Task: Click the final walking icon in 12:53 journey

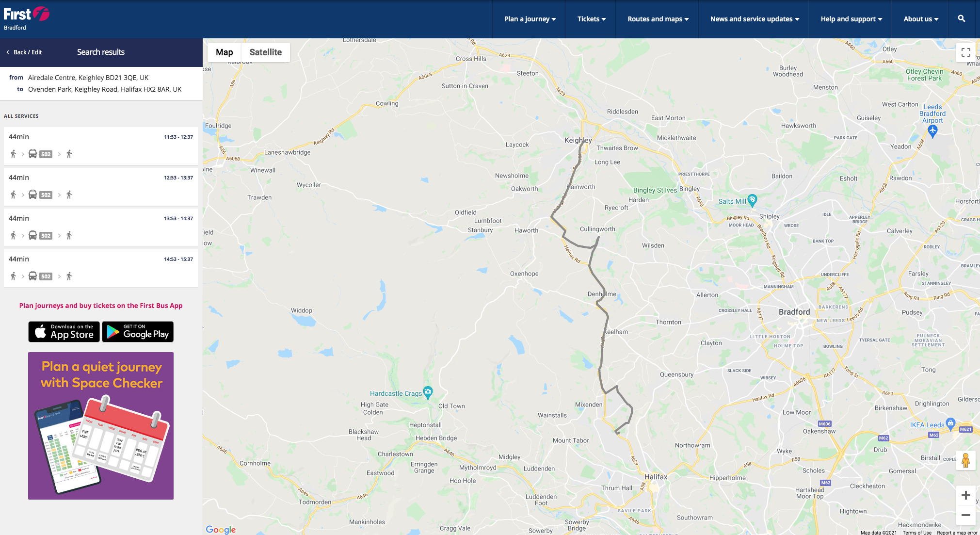Action: tap(69, 195)
